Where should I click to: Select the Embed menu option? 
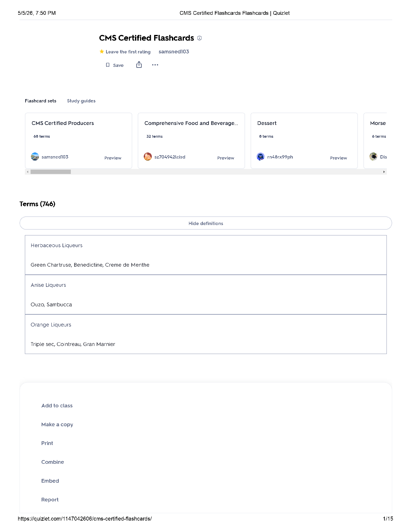(50, 481)
